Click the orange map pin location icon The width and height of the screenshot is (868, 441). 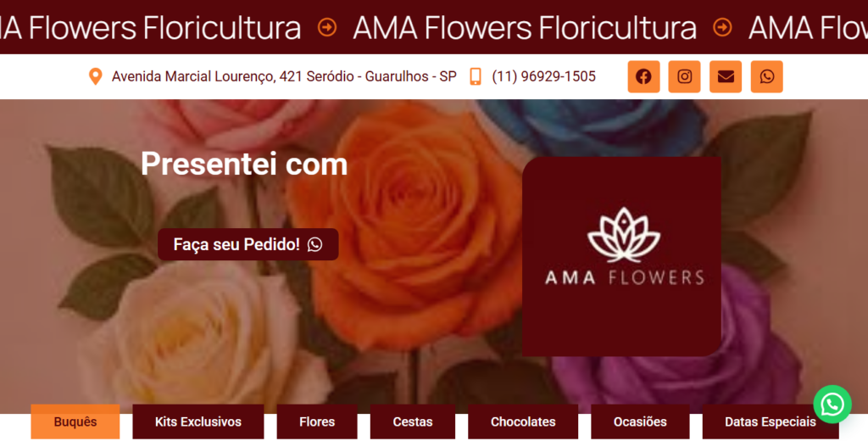point(96,76)
